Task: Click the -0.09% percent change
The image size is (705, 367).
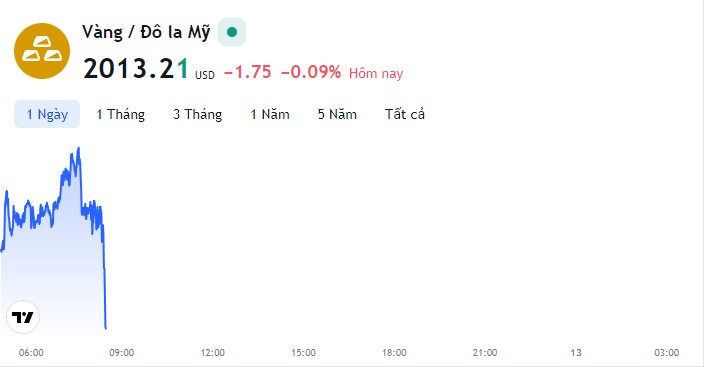Action: [311, 72]
